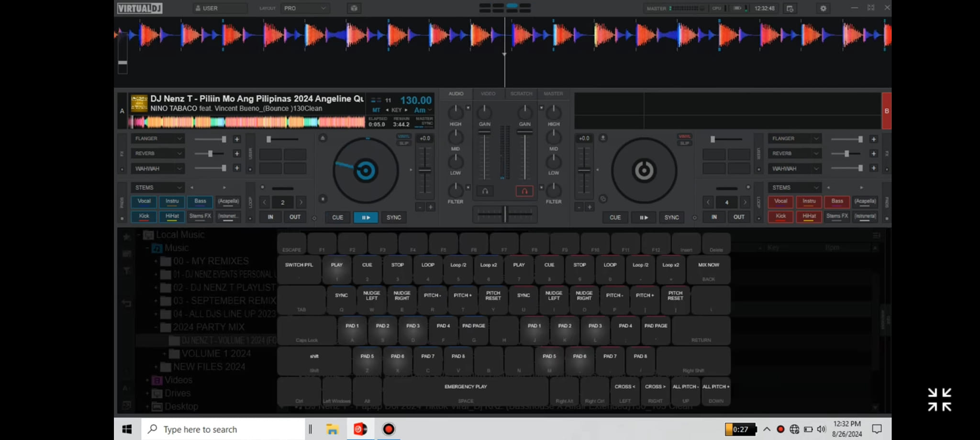This screenshot has width=980, height=440.
Task: Click red record app icon on taskbar
Action: coord(389,429)
